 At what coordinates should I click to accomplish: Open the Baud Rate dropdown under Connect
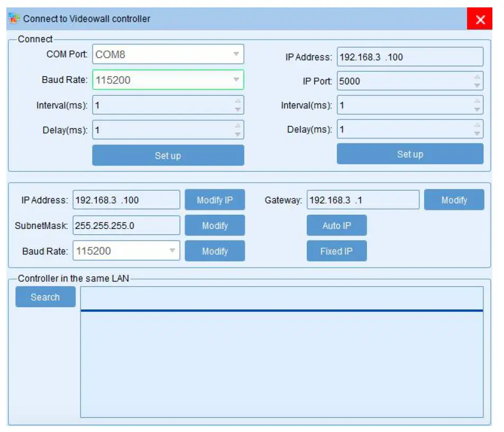pos(236,79)
